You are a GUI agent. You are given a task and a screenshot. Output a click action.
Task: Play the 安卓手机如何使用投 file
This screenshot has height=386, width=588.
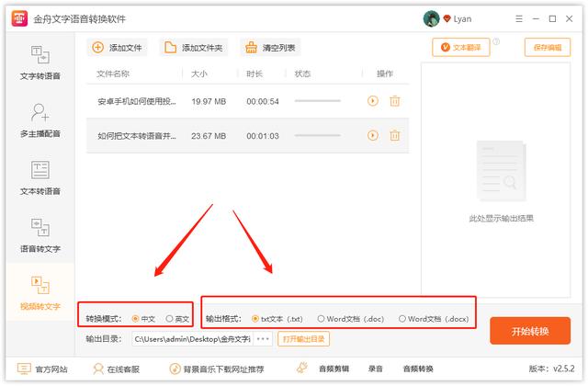(372, 101)
